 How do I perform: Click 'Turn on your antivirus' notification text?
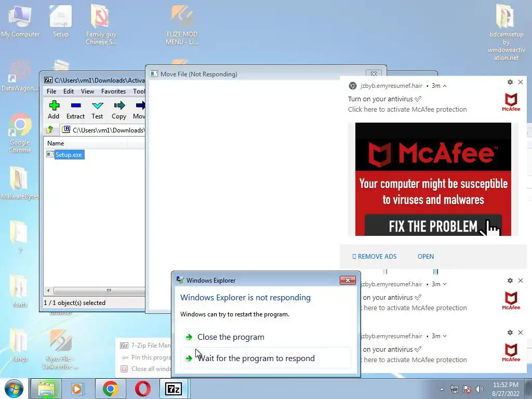tap(384, 99)
